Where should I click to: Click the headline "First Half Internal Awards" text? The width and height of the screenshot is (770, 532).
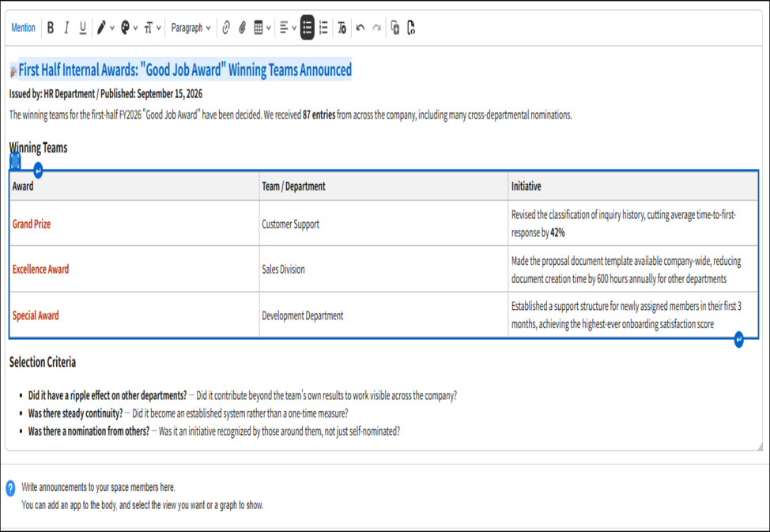pos(185,70)
